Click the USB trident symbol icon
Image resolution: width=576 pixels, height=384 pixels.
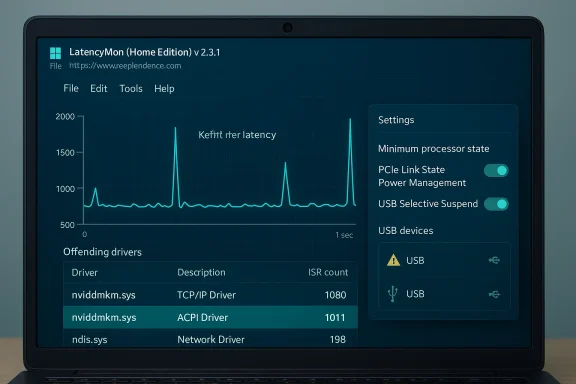click(x=393, y=294)
